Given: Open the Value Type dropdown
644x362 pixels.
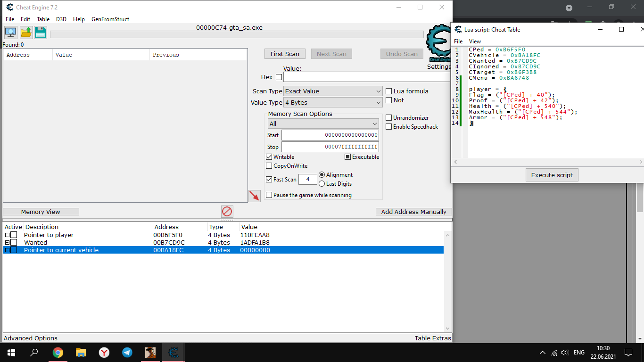Looking at the screenshot, I should pyautogui.click(x=333, y=102).
